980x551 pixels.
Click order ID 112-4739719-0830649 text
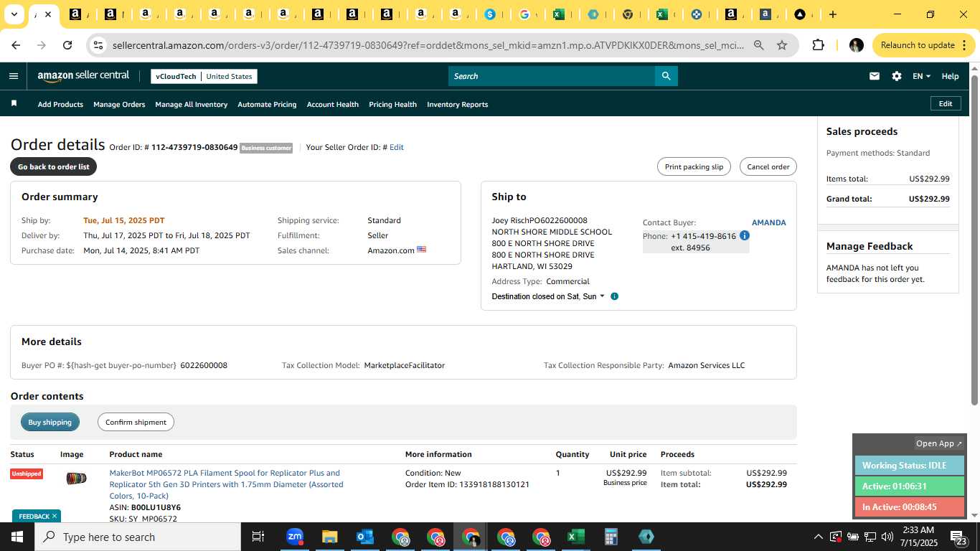tap(194, 147)
